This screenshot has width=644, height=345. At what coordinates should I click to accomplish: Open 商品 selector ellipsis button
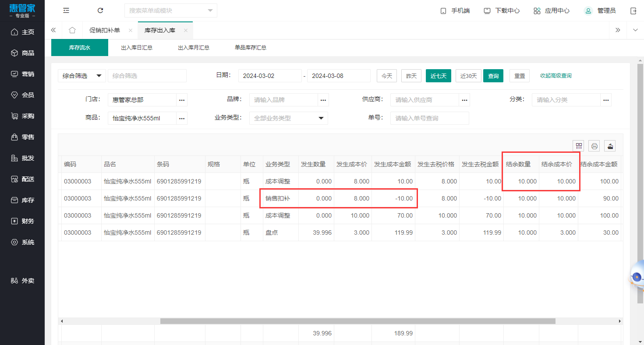[182, 118]
